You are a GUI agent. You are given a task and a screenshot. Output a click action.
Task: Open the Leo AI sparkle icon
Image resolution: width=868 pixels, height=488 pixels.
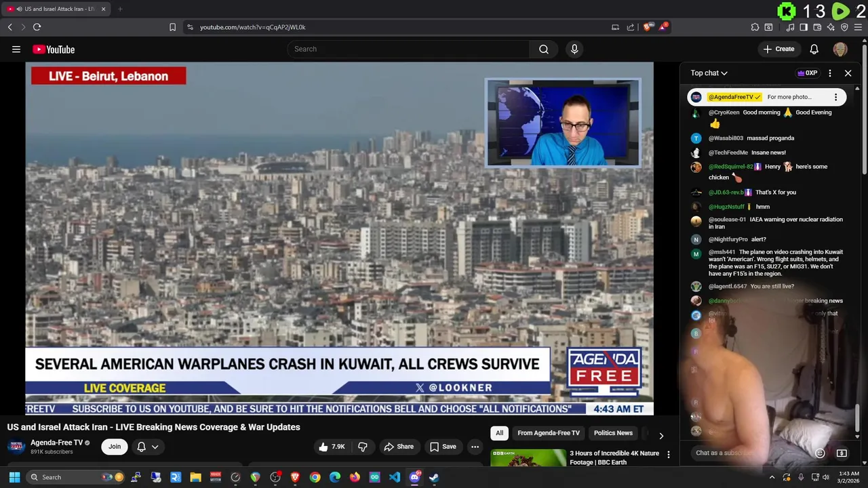pos(831,27)
